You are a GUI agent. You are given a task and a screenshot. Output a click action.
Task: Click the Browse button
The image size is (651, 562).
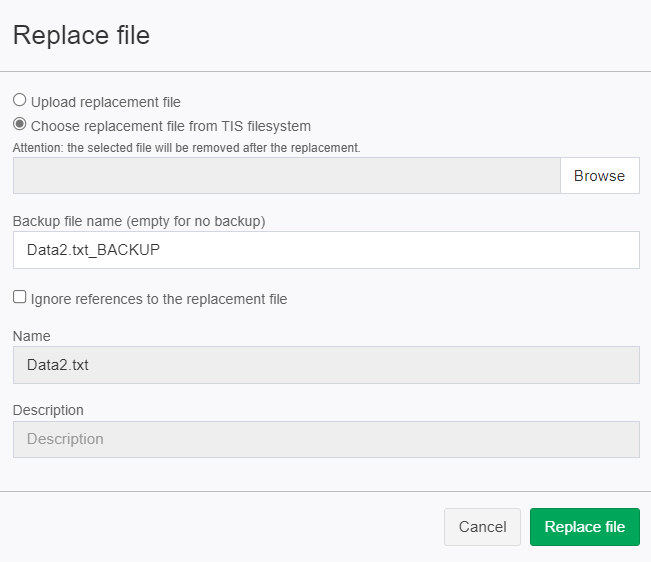[x=600, y=176]
